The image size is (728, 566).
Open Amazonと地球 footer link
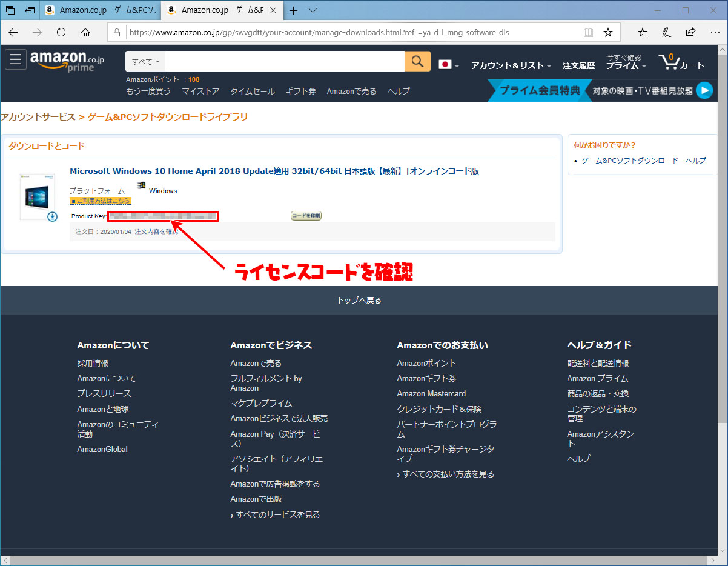tap(103, 409)
